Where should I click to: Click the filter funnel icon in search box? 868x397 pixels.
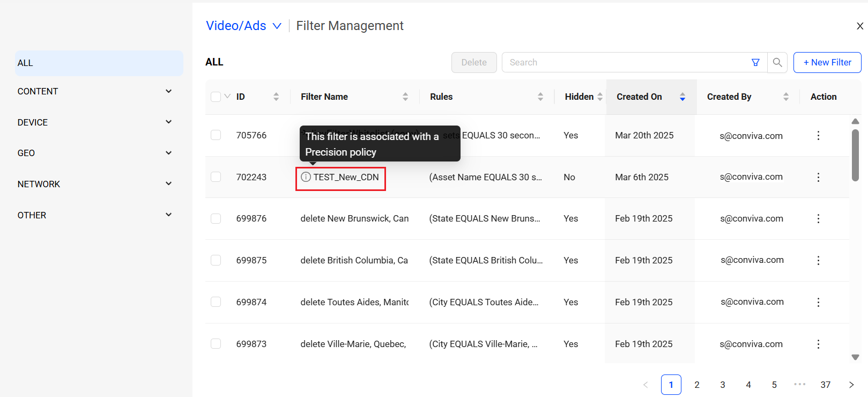(x=755, y=62)
